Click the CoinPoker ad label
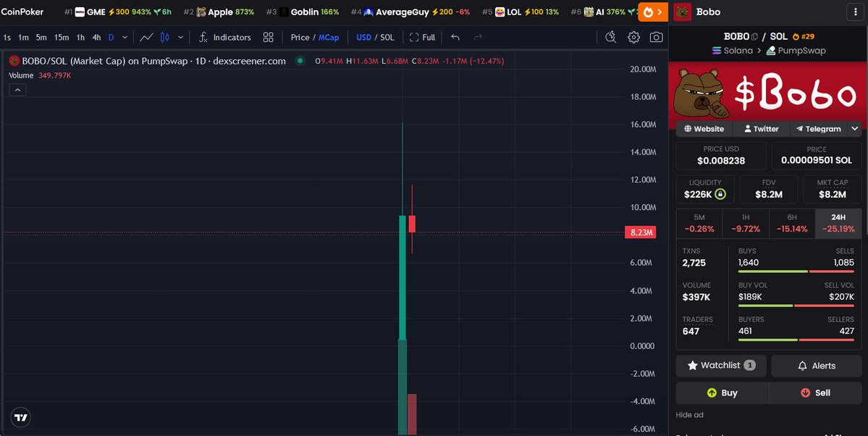The image size is (868, 436). coord(22,12)
